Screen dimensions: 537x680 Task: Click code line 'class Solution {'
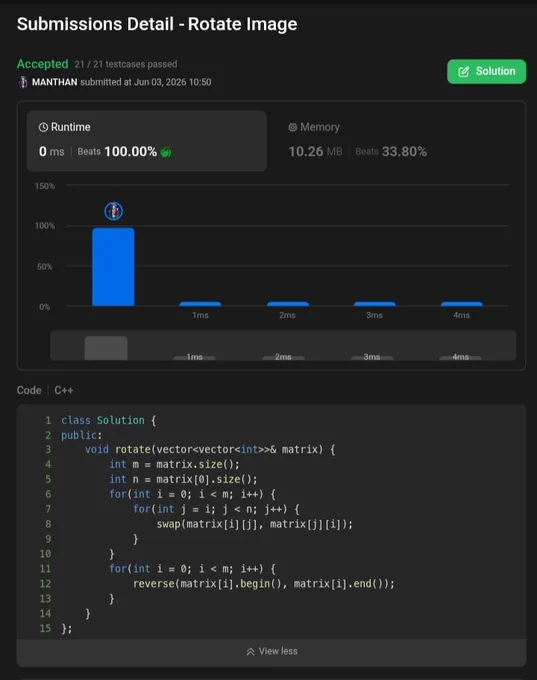(108, 420)
